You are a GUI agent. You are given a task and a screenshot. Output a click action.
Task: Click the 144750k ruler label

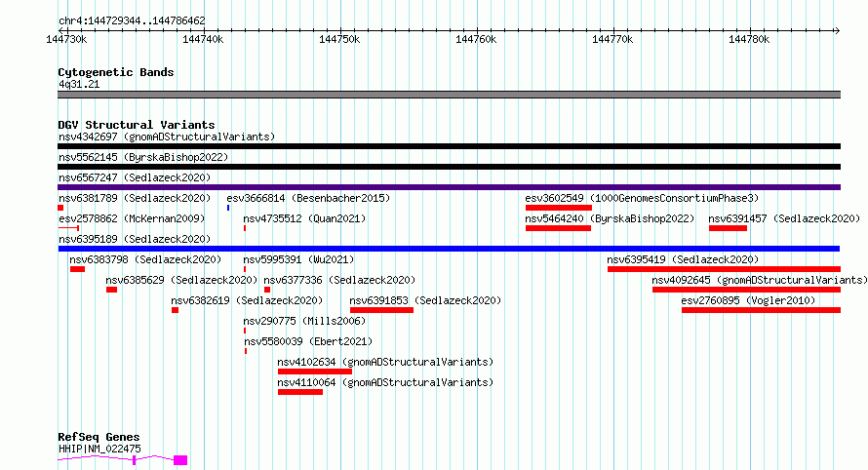(x=339, y=39)
